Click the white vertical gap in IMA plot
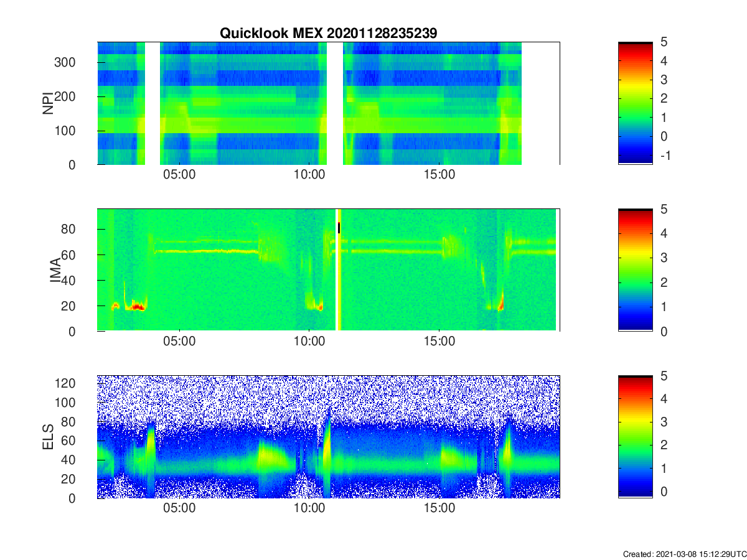The width and height of the screenshot is (747, 560). point(337,270)
